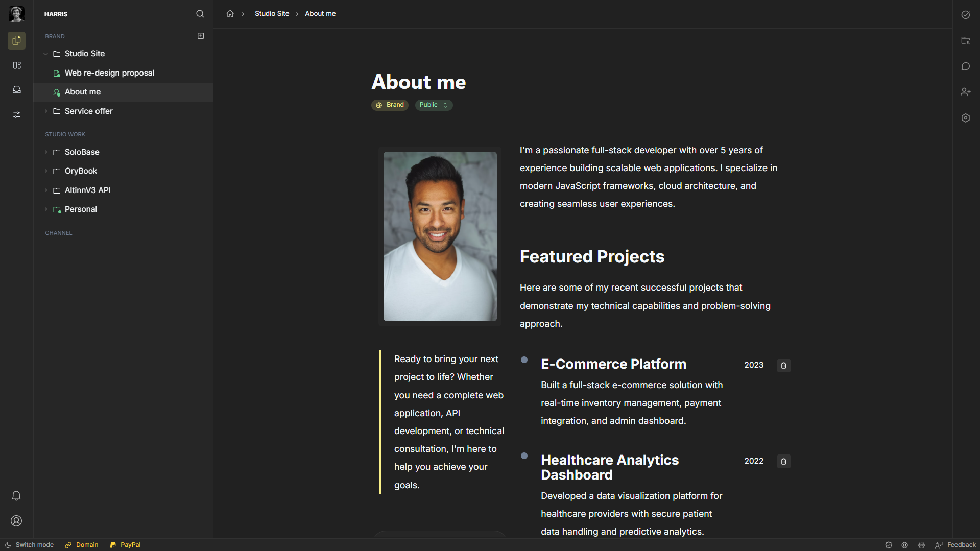Expand the SoloBase folder
This screenshot has width=980, height=551.
46,152
